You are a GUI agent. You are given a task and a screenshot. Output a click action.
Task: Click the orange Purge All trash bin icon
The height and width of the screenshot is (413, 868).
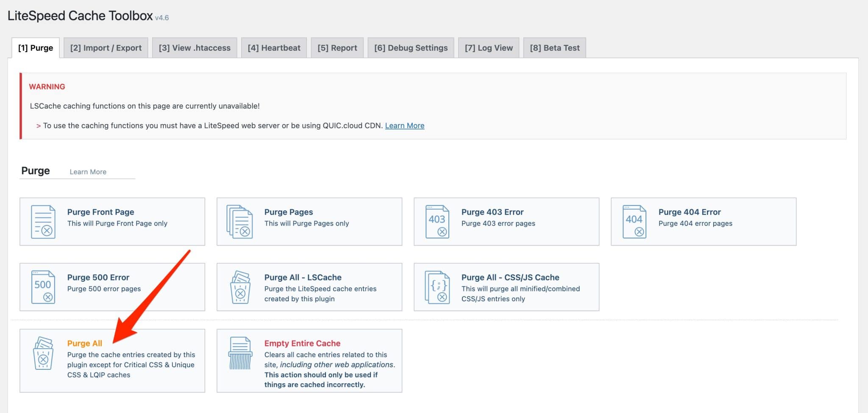pos(43,353)
